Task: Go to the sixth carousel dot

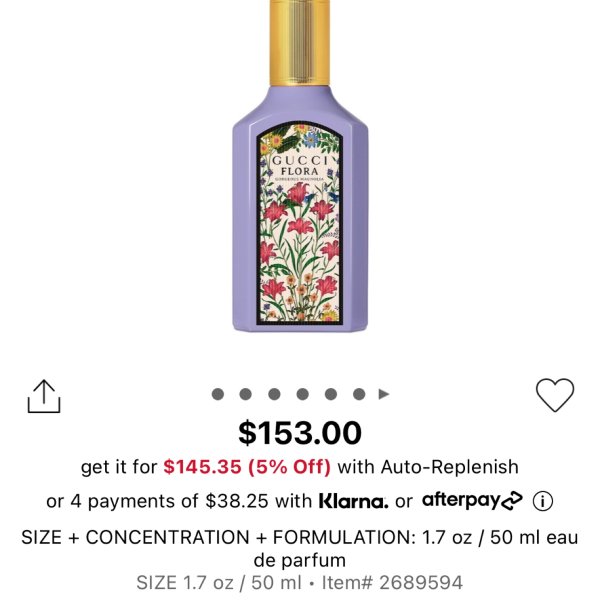Action: click(x=359, y=394)
